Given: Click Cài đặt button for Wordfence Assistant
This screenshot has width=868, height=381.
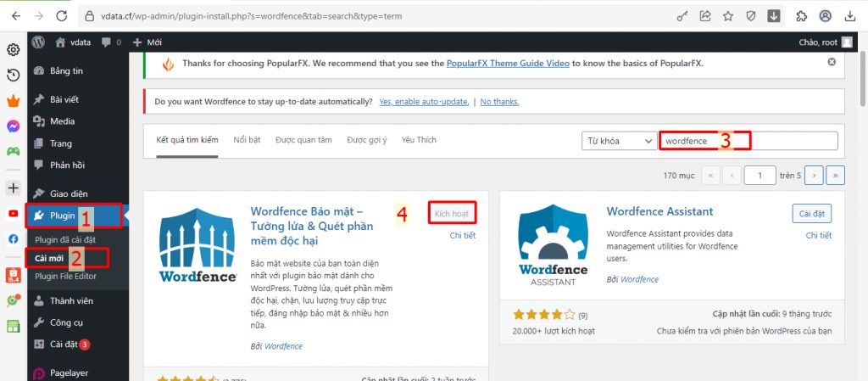Looking at the screenshot, I should pos(811,213).
